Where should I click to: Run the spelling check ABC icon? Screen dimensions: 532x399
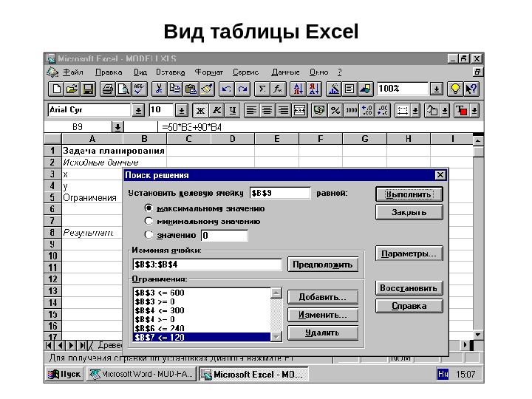pos(139,89)
